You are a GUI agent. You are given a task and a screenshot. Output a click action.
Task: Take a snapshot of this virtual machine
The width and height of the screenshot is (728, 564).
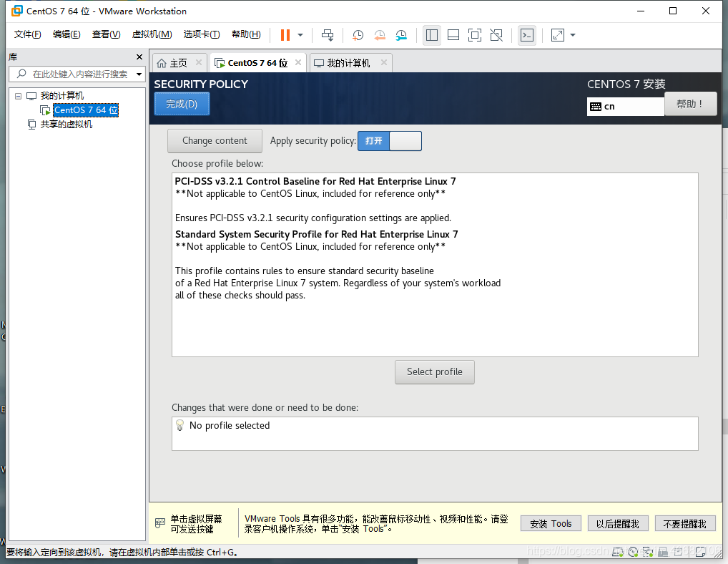tap(358, 35)
